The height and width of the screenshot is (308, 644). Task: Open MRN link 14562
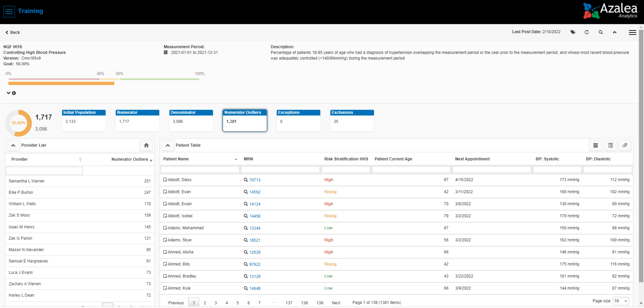(x=255, y=192)
